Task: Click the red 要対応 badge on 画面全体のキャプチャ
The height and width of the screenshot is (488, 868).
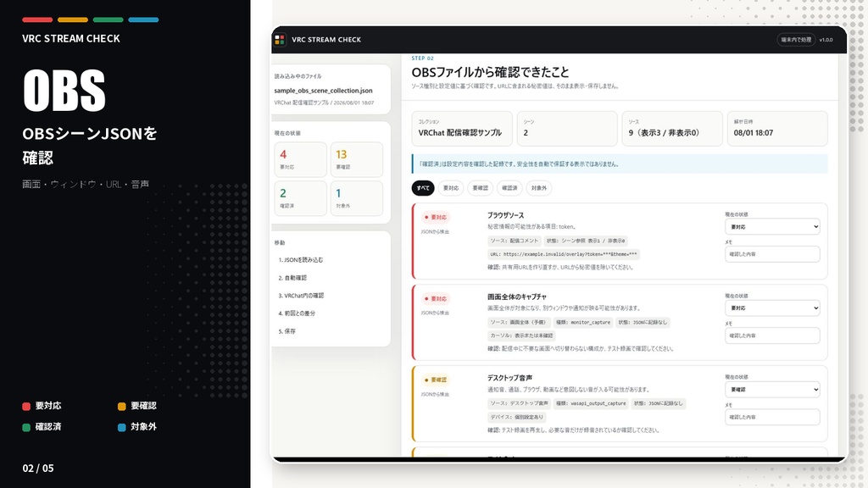Action: (436, 299)
